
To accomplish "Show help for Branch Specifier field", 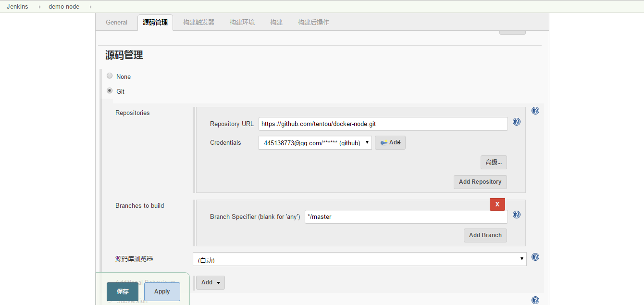I will pyautogui.click(x=517, y=215).
